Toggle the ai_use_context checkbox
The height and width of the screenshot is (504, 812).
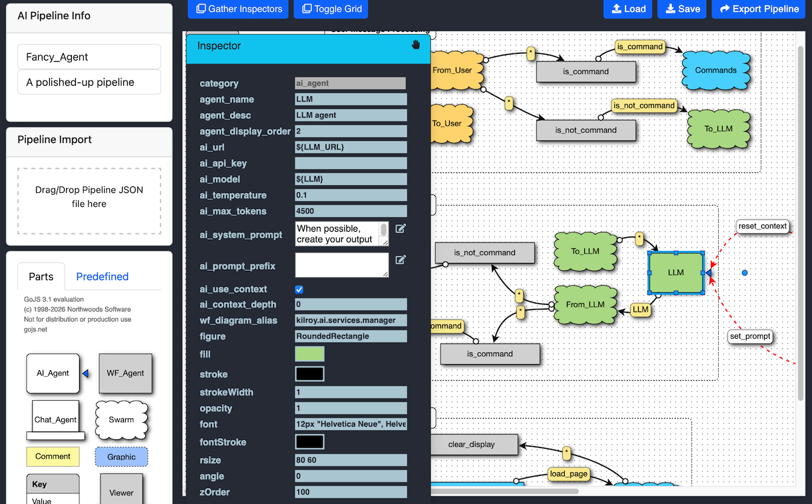(x=299, y=290)
